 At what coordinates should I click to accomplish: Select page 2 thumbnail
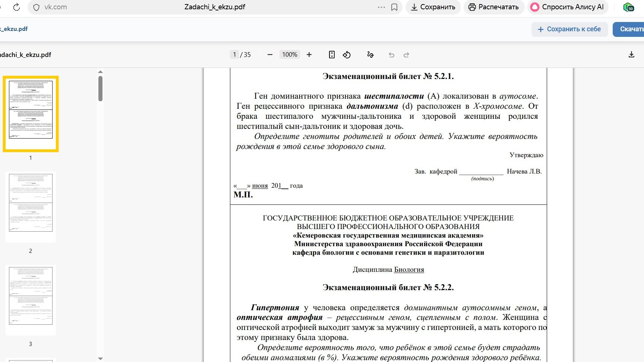click(31, 207)
